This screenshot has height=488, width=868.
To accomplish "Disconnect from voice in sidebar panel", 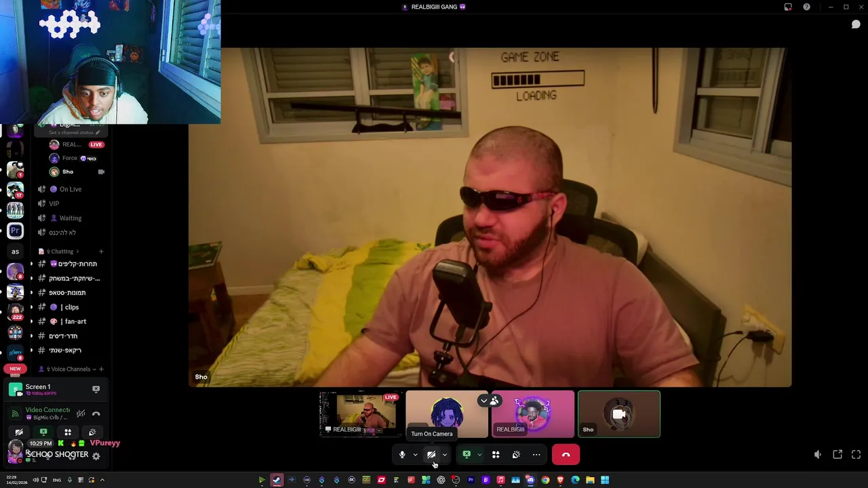I will click(x=96, y=413).
